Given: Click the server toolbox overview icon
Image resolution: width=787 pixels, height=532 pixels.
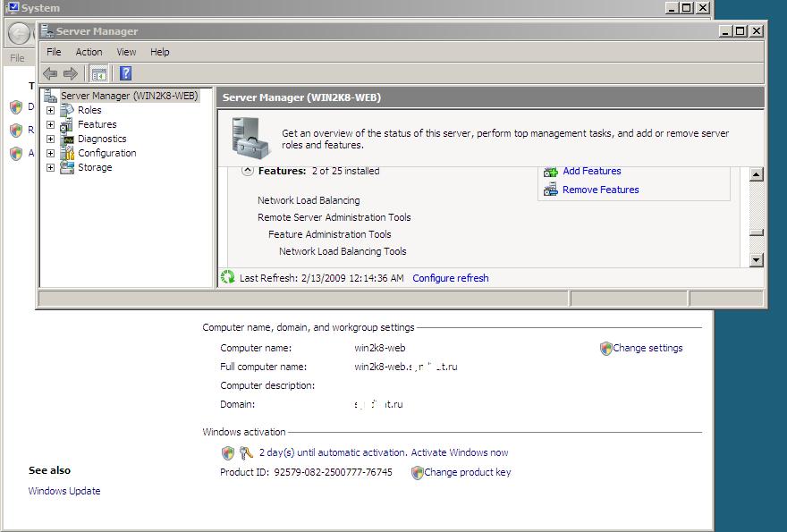Looking at the screenshot, I should [250, 137].
